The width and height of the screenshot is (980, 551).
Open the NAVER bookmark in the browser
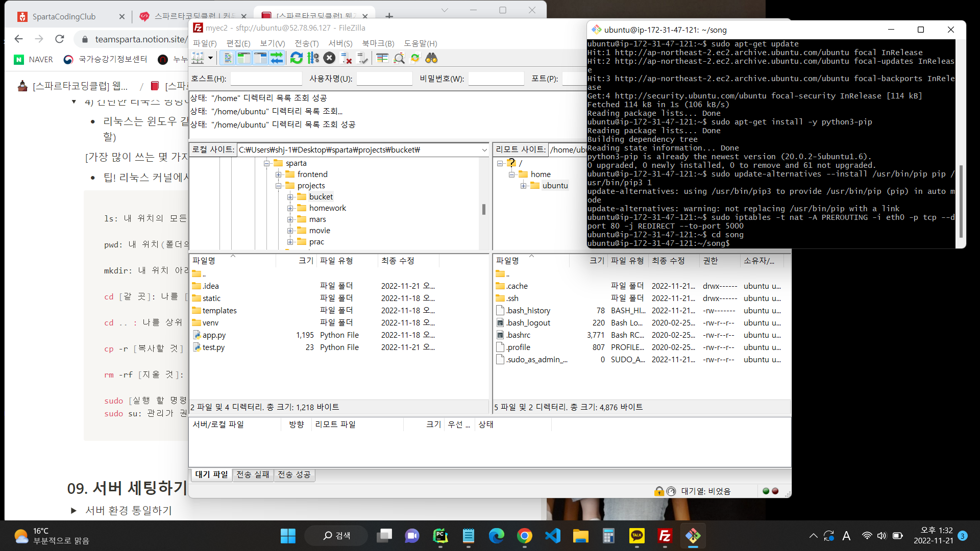pyautogui.click(x=34, y=60)
